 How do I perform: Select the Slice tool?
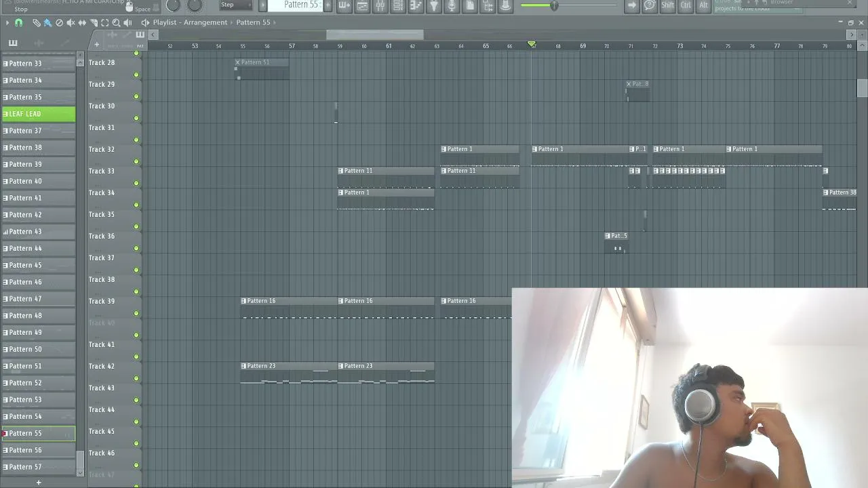[94, 22]
